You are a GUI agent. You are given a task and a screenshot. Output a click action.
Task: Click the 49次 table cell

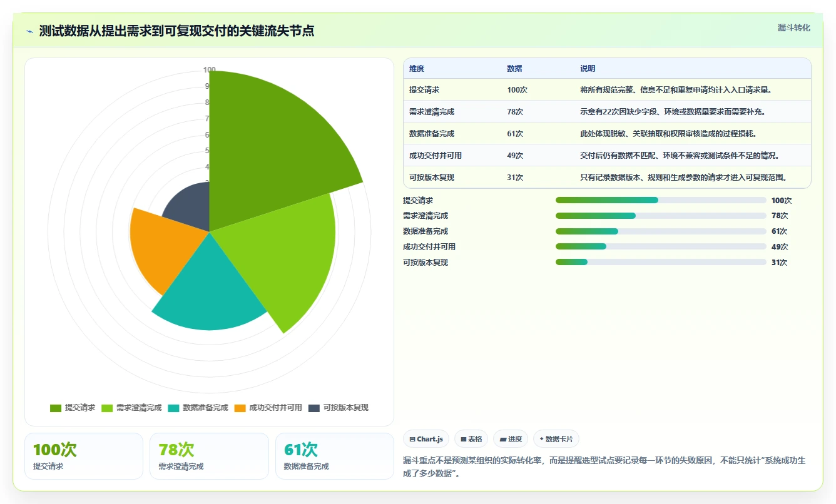[x=516, y=156]
